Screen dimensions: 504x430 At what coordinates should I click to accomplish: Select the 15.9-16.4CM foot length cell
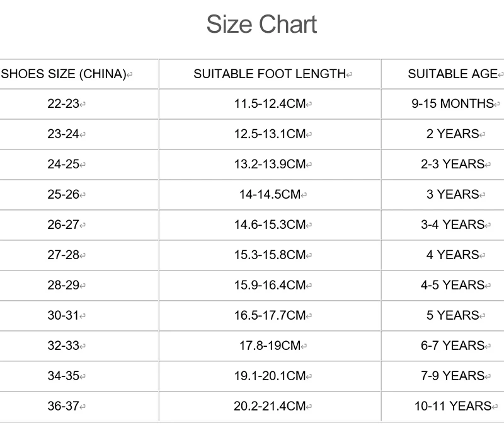click(270, 285)
